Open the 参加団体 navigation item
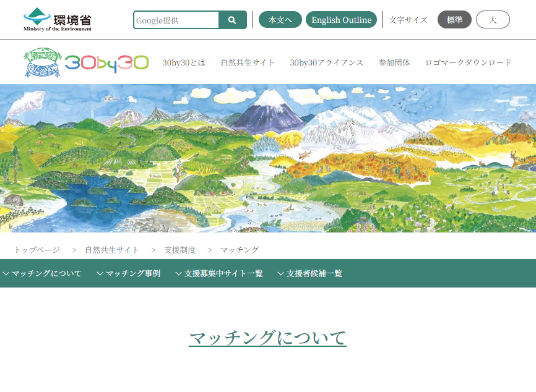536x392 pixels. 394,62
